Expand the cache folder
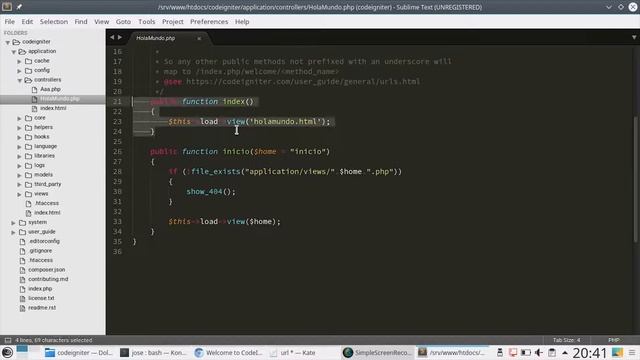Viewport: 640px width, 360px height. click(x=19, y=61)
